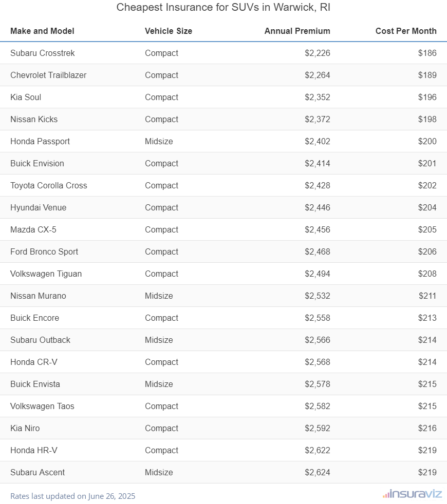This screenshot has height=504, width=447.
Task: Sort by Make and Model column header
Action: click(x=42, y=31)
